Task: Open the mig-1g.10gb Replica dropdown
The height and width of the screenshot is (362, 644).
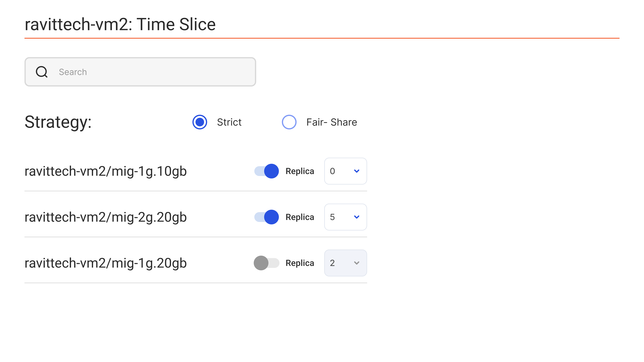Action: [345, 171]
